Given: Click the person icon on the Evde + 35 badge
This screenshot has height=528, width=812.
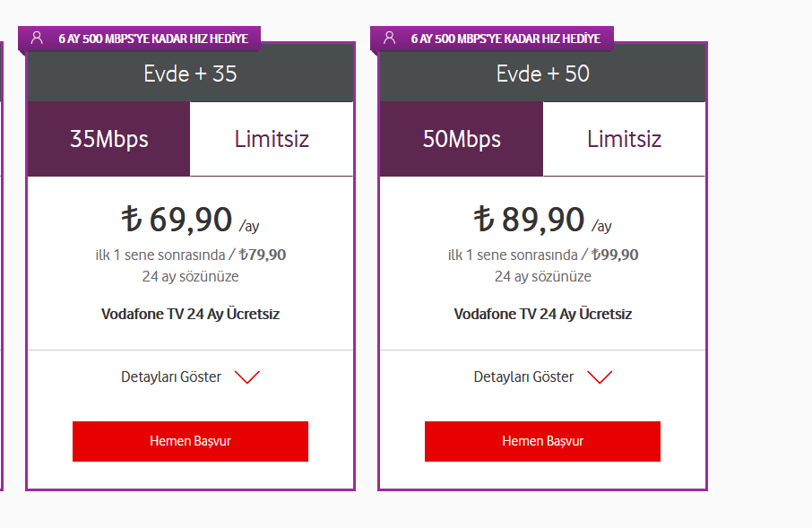Looking at the screenshot, I should 37,38.
